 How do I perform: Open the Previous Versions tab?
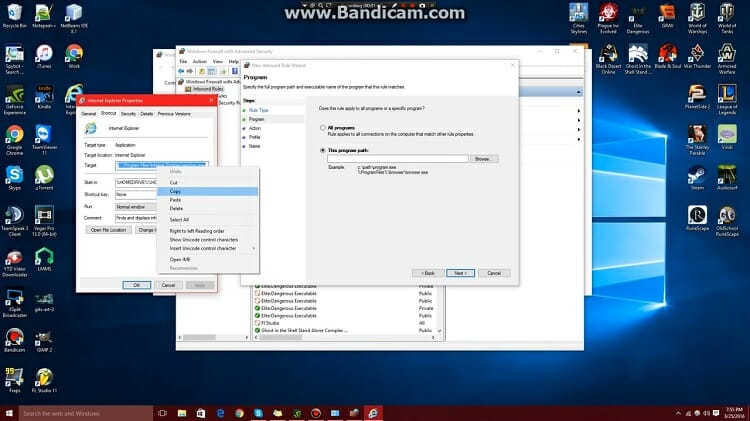[x=174, y=114]
